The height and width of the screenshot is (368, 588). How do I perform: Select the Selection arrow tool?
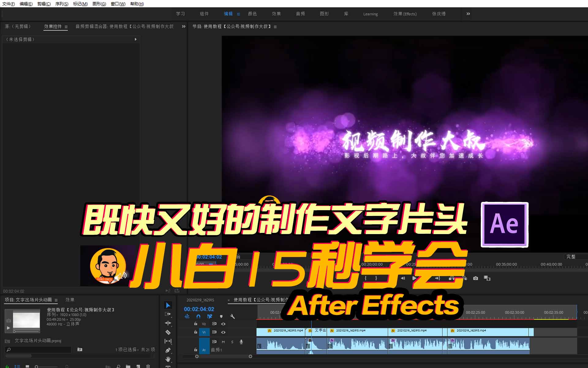(168, 305)
